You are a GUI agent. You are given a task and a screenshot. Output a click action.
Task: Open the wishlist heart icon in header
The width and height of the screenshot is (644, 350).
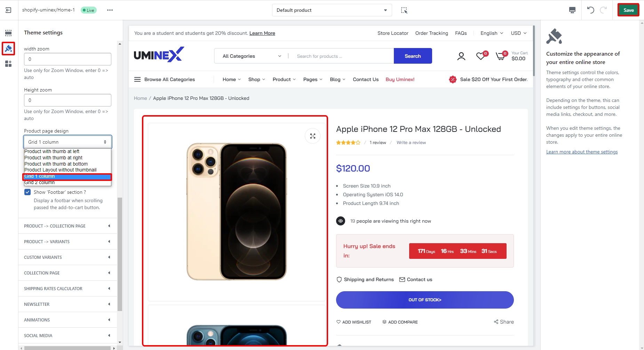pyautogui.click(x=481, y=56)
